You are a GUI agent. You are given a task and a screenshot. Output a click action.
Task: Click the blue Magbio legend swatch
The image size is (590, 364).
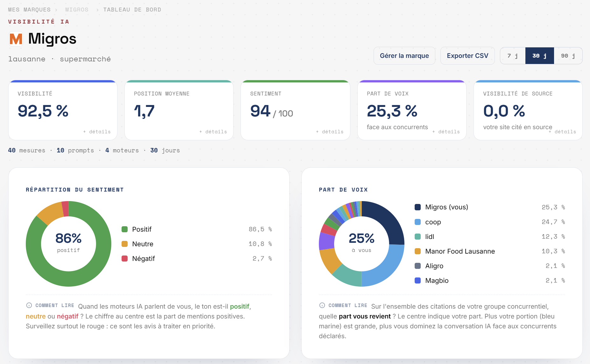(x=418, y=280)
